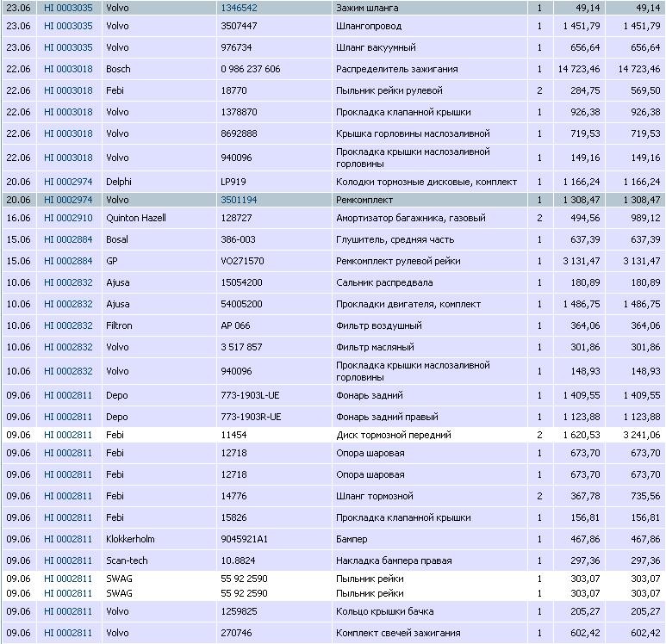Screen dimensions: 666x644
Task: Open order HI 0002832 in Filtron row
Action: pos(68,325)
